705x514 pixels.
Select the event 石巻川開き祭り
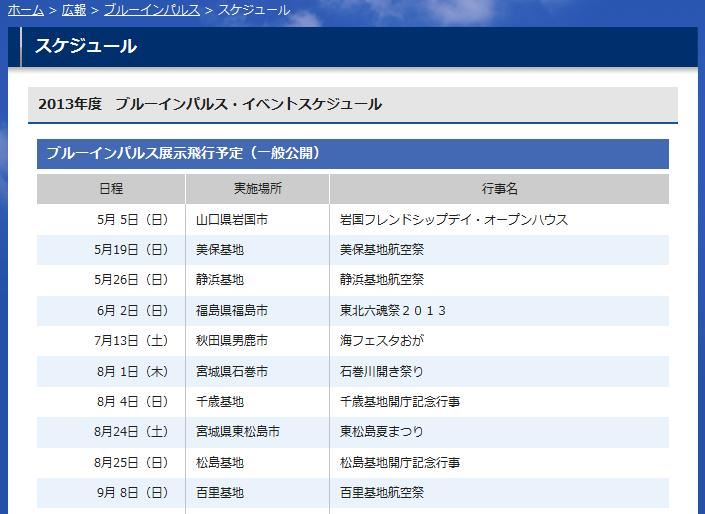coord(382,371)
